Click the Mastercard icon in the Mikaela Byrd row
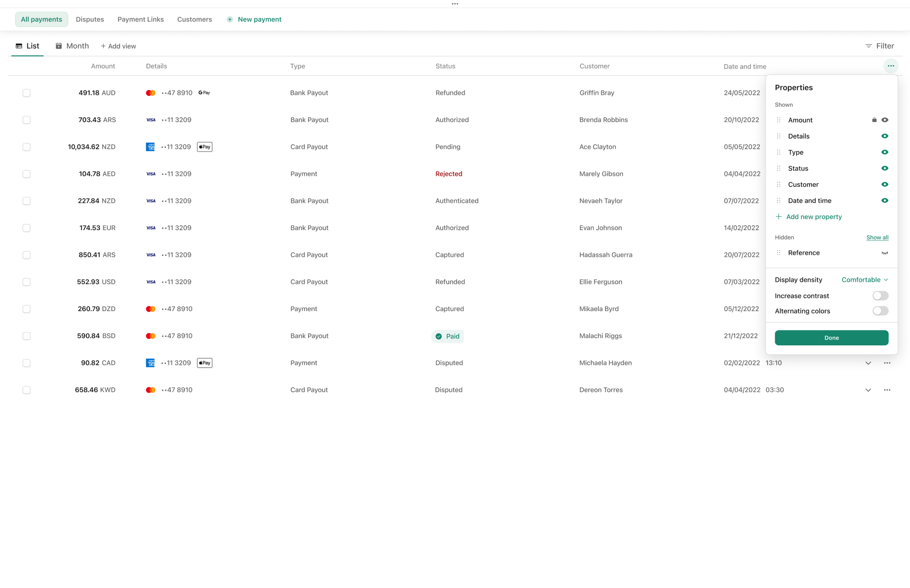 click(x=151, y=309)
